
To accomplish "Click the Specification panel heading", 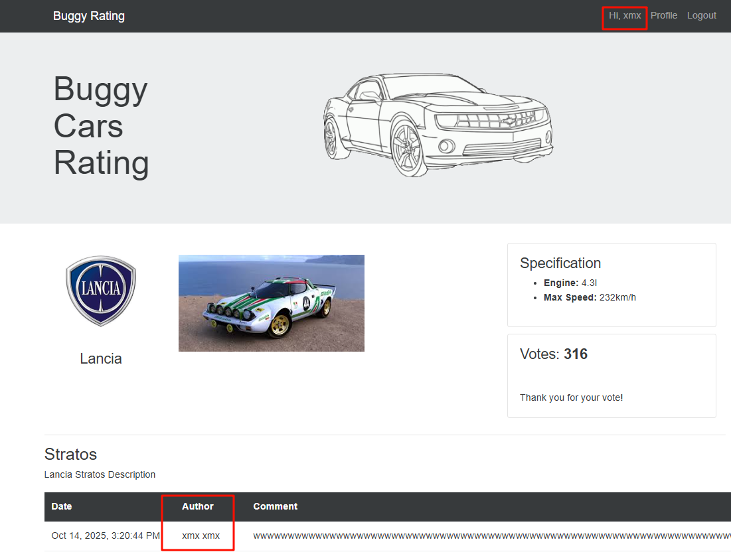I will [x=560, y=263].
